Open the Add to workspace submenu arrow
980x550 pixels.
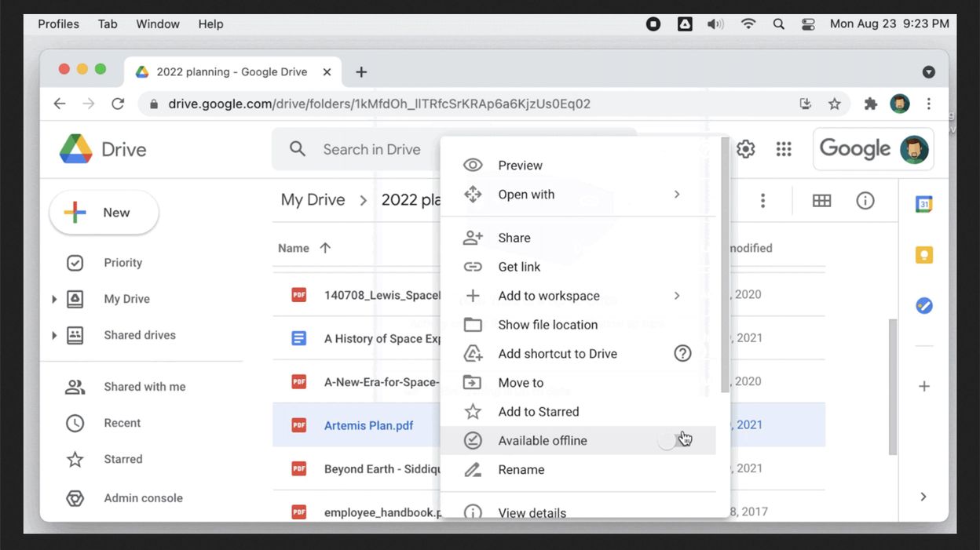pos(676,296)
